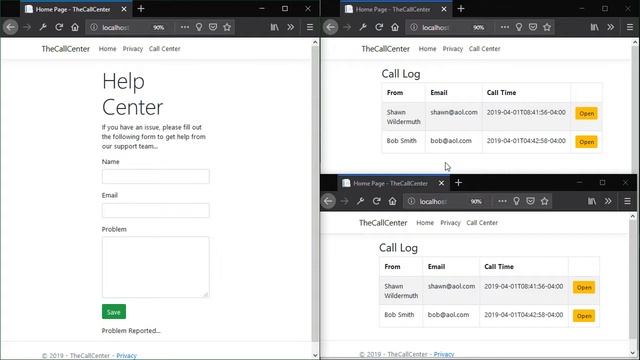Reload page in bottom-right browser window
The image size is (640, 360).
coord(376,201)
